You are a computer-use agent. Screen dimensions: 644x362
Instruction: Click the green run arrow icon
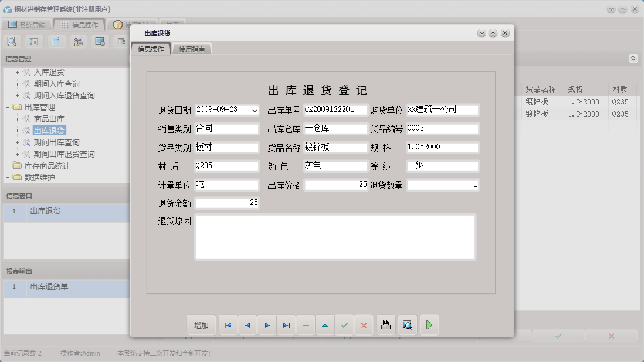[429, 325]
